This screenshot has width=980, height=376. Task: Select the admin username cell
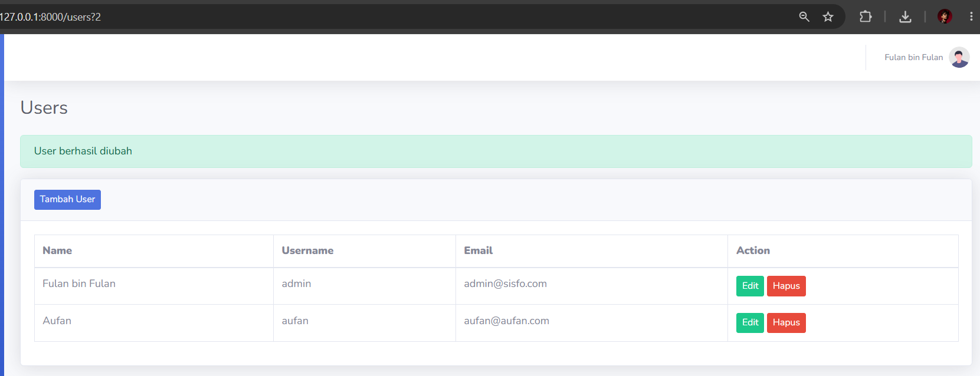click(x=365, y=286)
